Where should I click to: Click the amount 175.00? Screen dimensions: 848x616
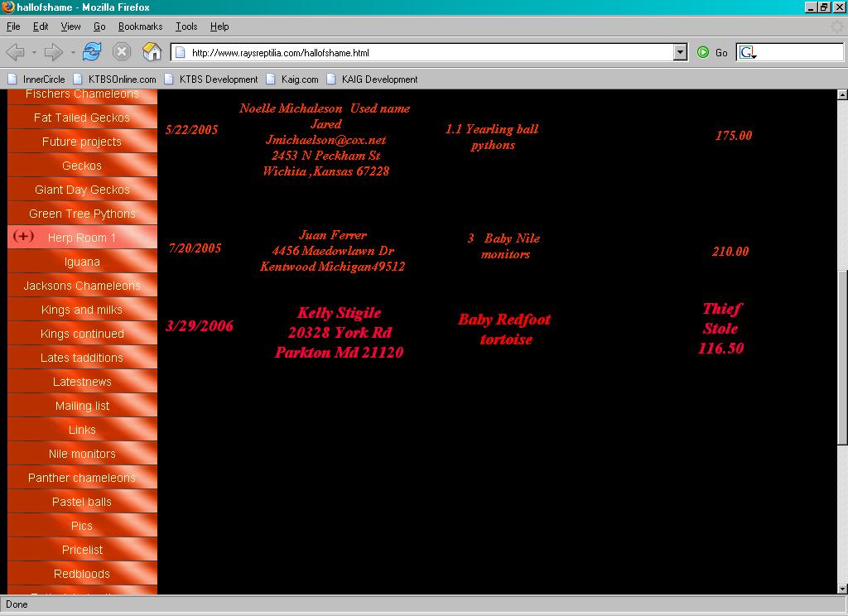pos(734,135)
